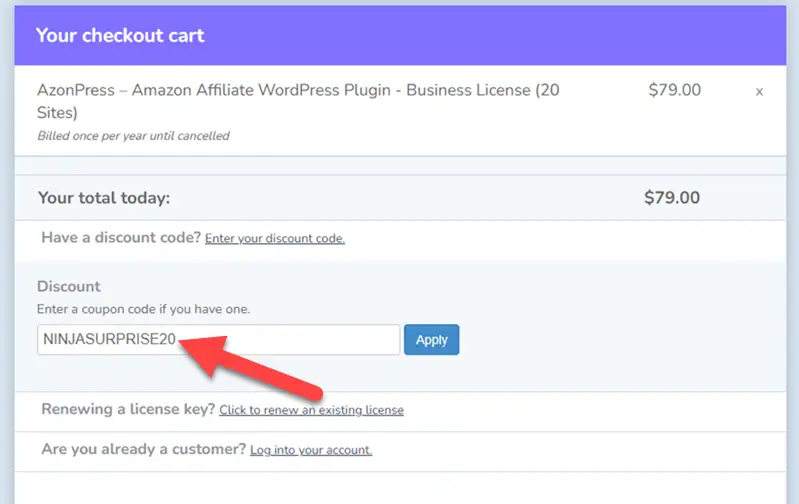This screenshot has width=799, height=504.
Task: Click the 'Your total today:' label
Action: coord(104,198)
